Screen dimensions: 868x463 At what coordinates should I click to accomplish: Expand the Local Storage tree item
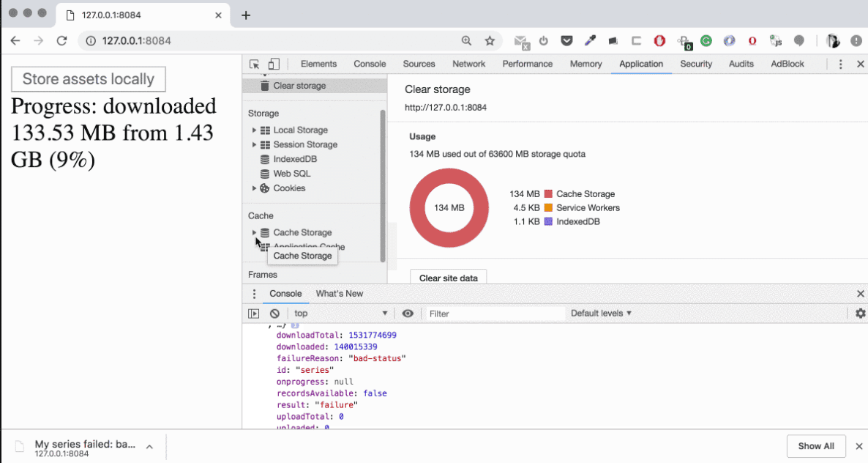(254, 130)
